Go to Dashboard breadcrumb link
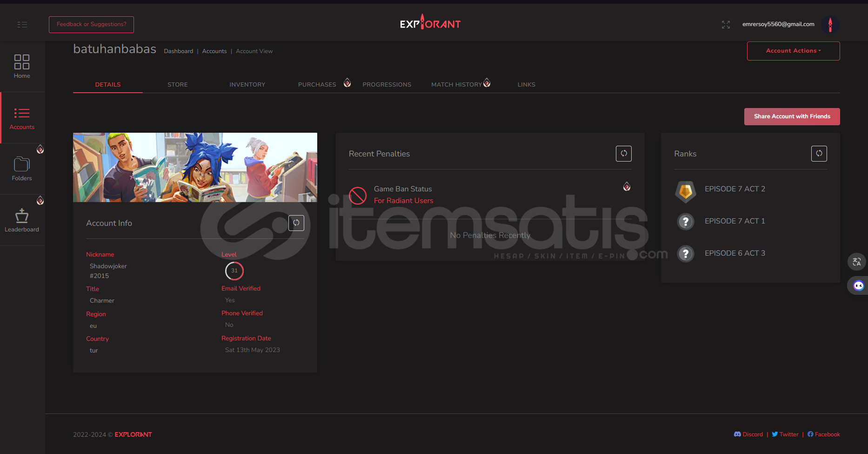Viewport: 868px width, 454px height. point(179,51)
